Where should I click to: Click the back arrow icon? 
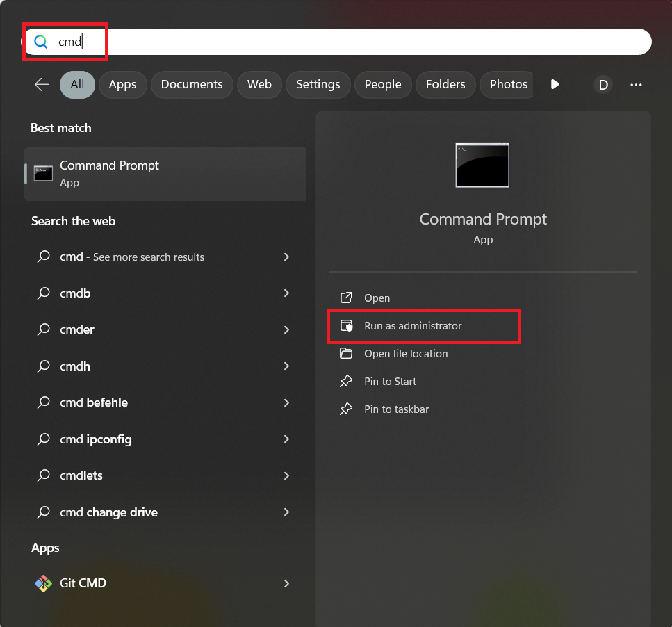tap(42, 84)
